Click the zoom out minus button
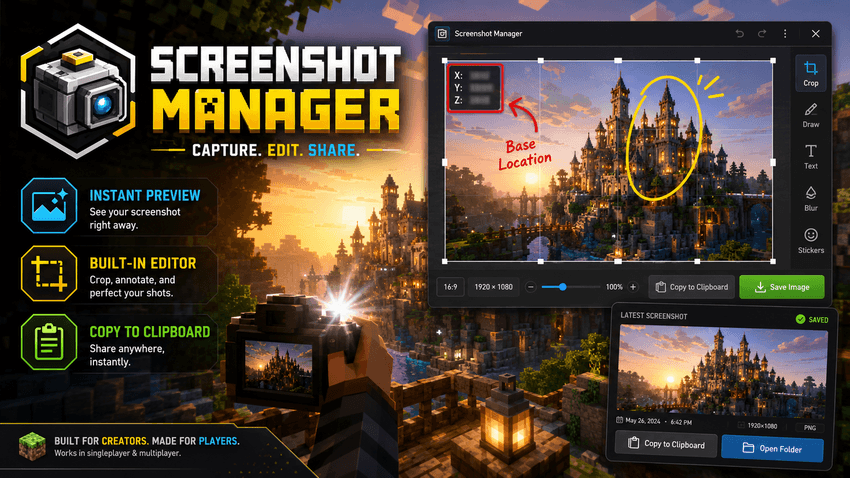 coord(531,287)
